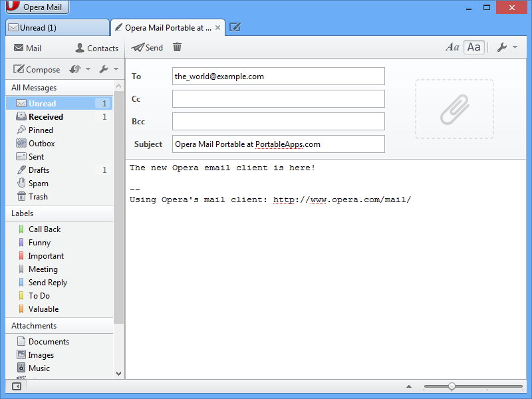Screen dimensions: 532x399
Task: Collapse the All Messages section
Action: [59, 88]
